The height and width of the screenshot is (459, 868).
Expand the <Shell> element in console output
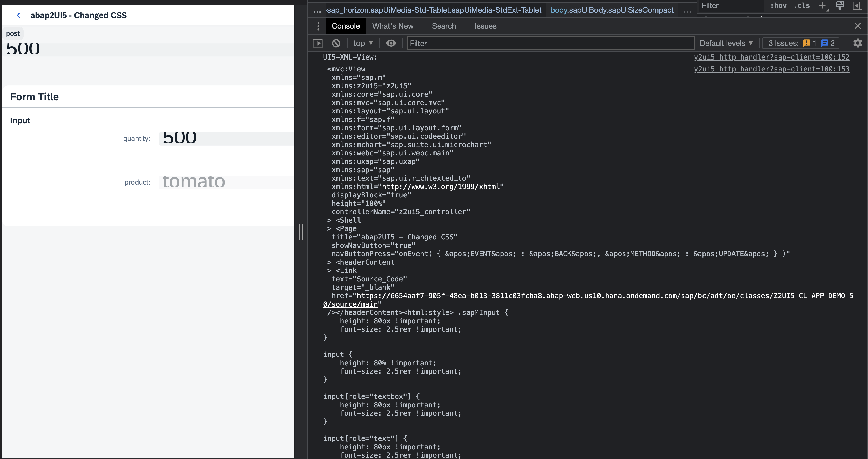click(x=329, y=220)
